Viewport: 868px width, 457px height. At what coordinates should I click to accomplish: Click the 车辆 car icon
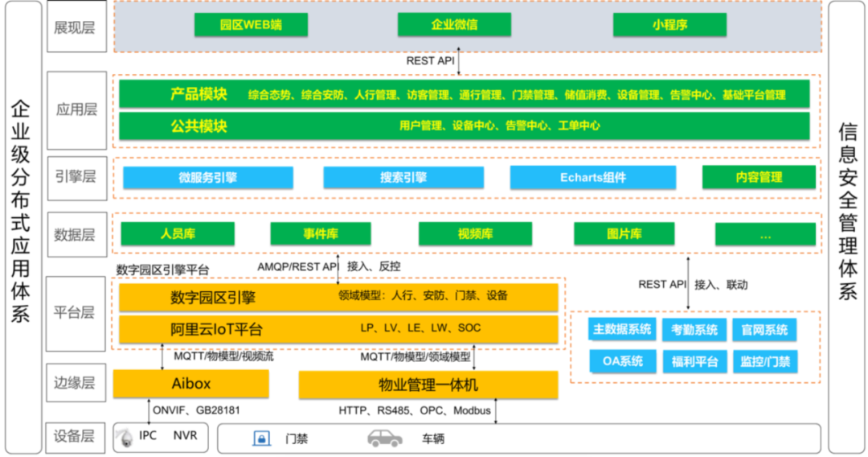point(385,438)
